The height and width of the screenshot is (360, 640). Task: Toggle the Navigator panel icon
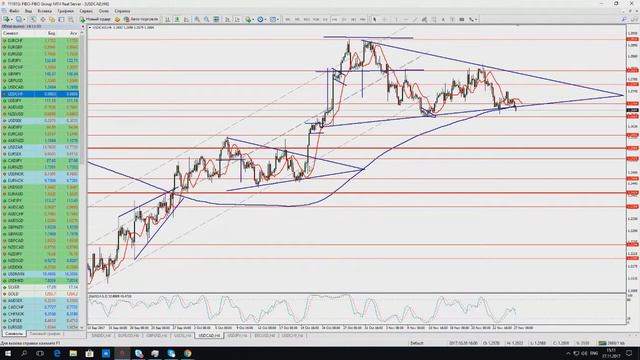click(x=52, y=19)
